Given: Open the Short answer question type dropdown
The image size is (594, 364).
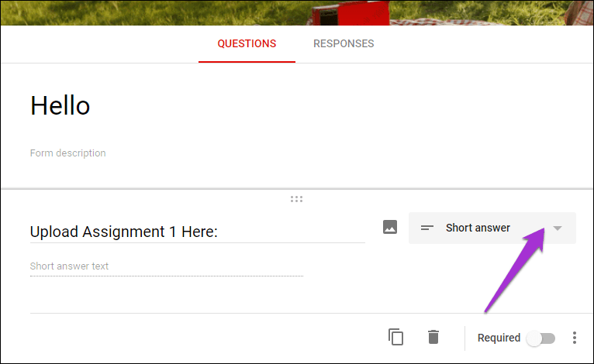Looking at the screenshot, I should (x=492, y=228).
